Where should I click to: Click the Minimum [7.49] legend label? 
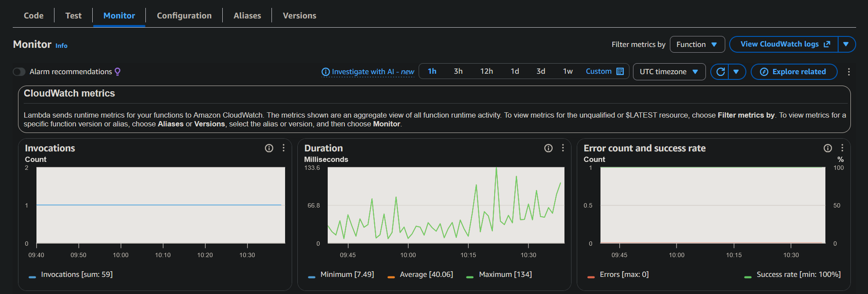(347, 274)
